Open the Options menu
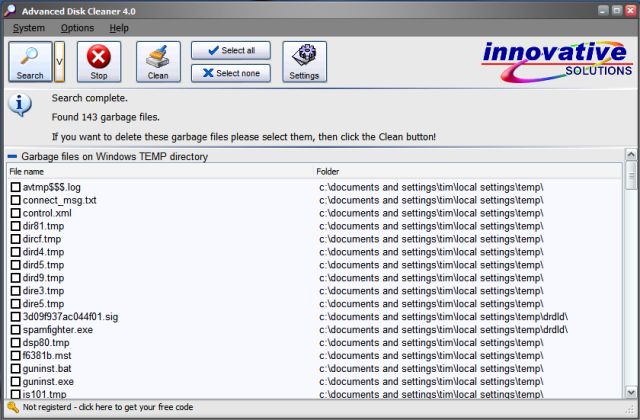 pos(77,28)
